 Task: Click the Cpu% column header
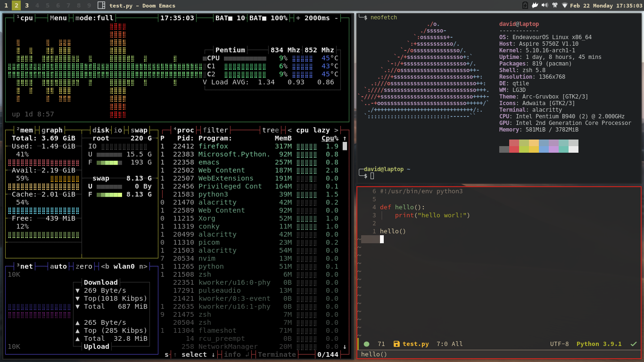(x=330, y=138)
